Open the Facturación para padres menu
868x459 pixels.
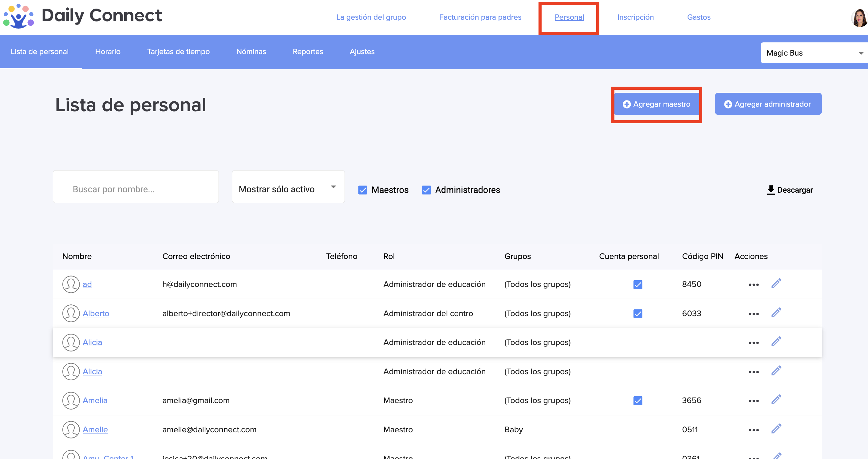pos(480,17)
